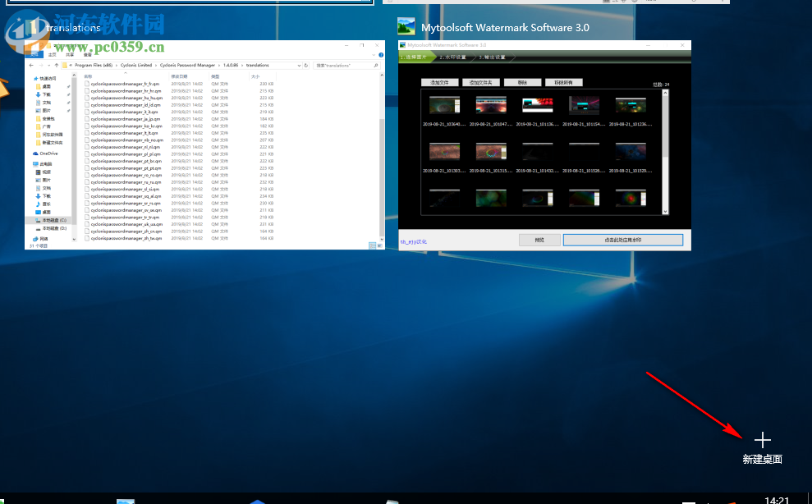The image size is (812, 504).
Task: Select the first image thumbnail in the watermark list
Action: pyautogui.click(x=445, y=105)
